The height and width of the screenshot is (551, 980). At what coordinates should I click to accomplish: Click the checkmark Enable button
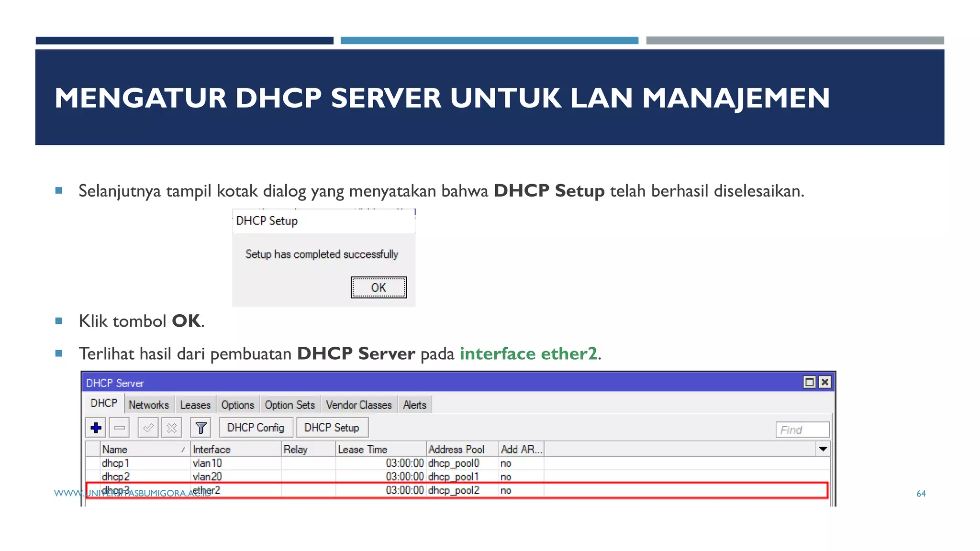(x=148, y=428)
